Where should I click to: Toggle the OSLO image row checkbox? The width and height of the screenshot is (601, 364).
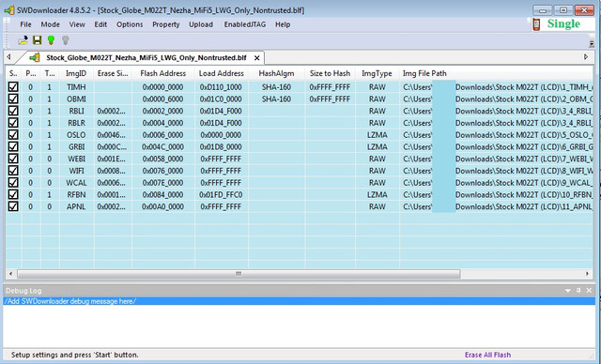click(x=13, y=135)
